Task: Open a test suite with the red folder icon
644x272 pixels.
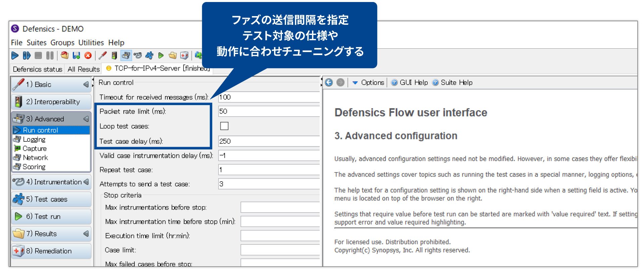Action: (x=65, y=55)
